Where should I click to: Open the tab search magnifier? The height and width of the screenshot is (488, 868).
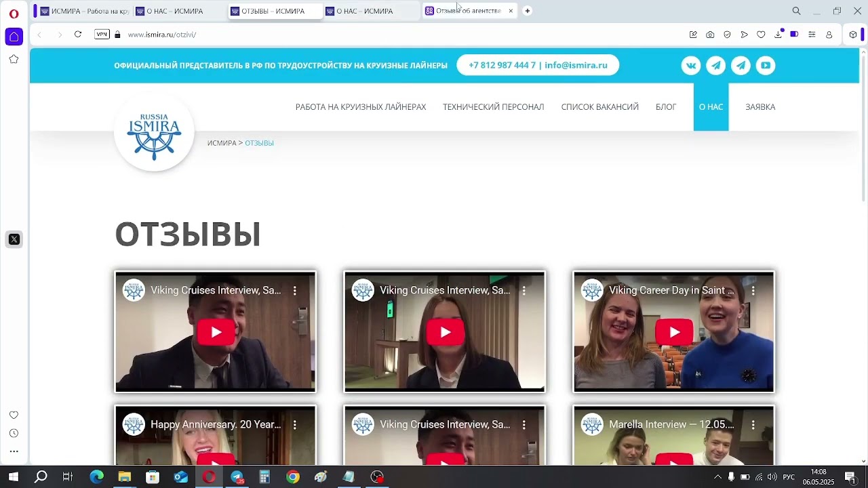click(797, 11)
